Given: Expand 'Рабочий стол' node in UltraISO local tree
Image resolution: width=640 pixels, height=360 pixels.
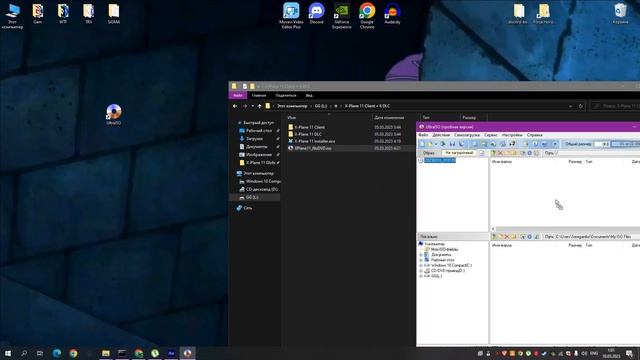Looking at the screenshot, I should [x=421, y=260].
